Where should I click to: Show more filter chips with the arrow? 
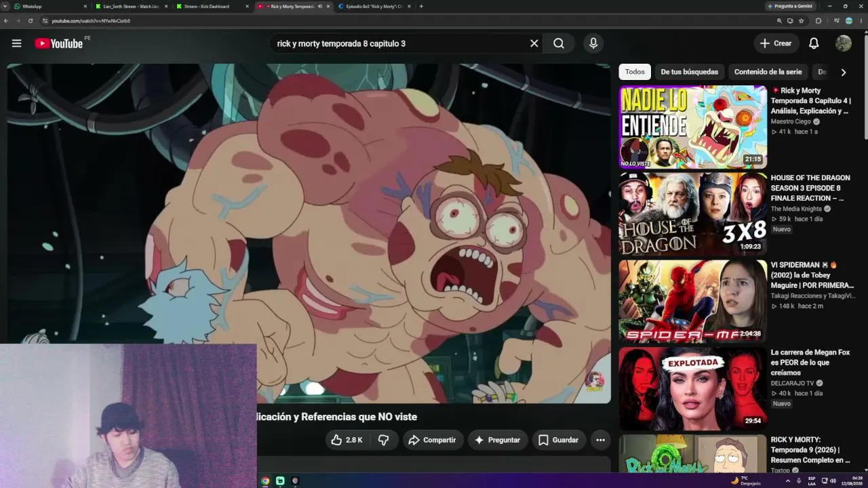point(844,72)
